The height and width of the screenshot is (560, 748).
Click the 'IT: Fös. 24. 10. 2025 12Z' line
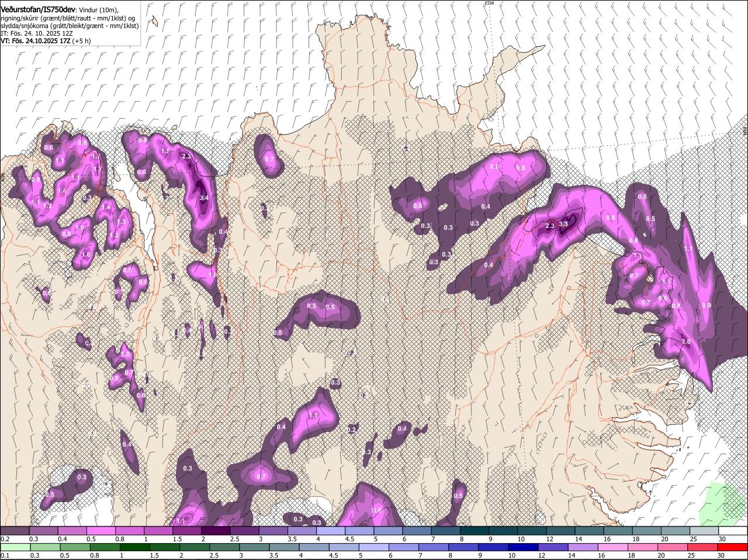(36, 33)
